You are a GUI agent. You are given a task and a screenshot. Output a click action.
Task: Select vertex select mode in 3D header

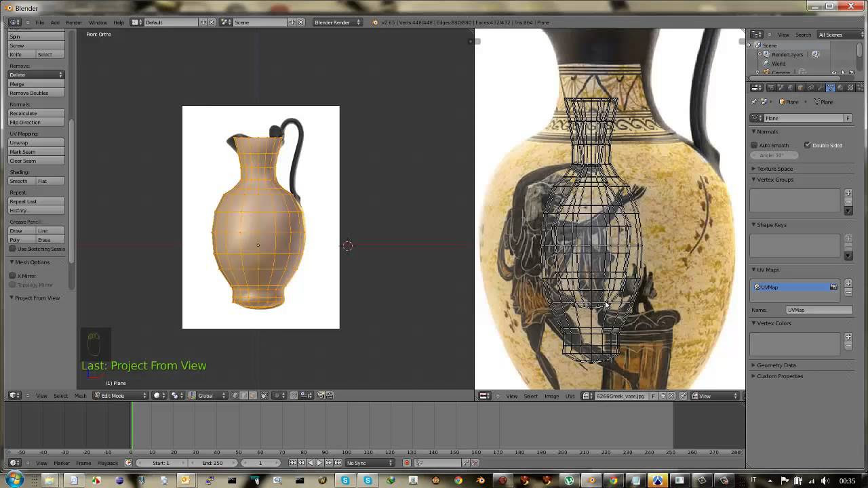[x=235, y=395]
